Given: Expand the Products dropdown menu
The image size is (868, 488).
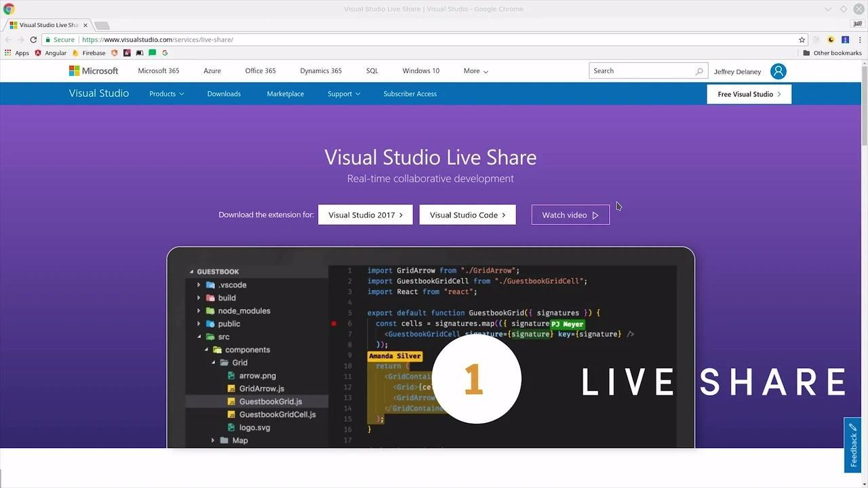Looking at the screenshot, I should pyautogui.click(x=166, y=94).
